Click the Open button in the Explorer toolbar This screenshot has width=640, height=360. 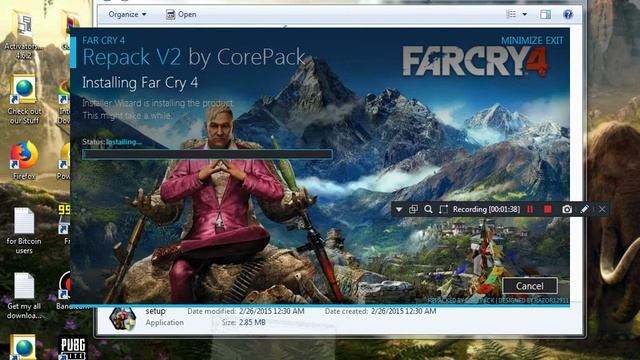pos(181,14)
